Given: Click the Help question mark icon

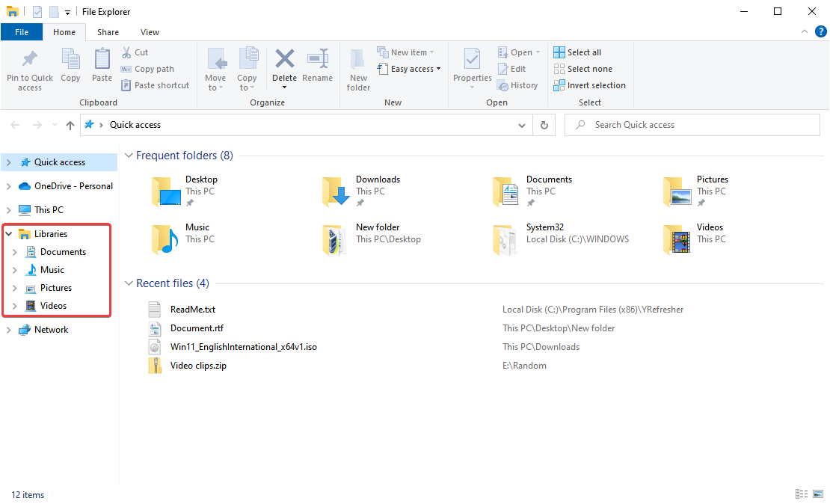Looking at the screenshot, I should tap(820, 31).
